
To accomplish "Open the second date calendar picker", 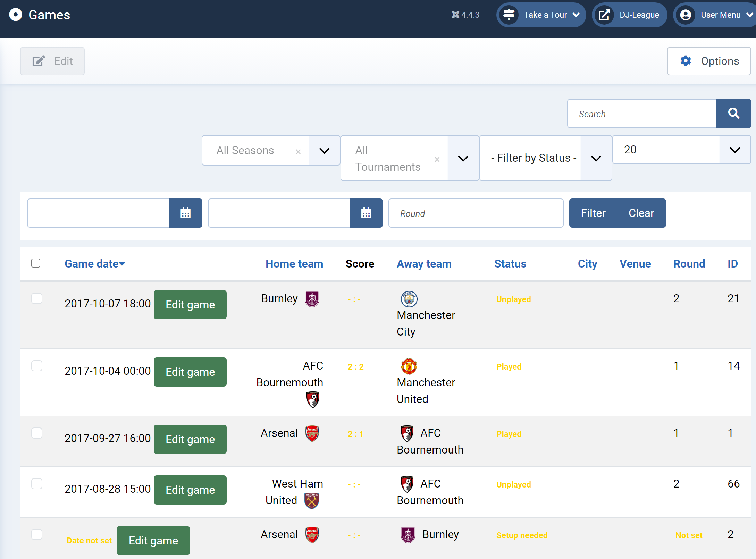I will point(366,213).
